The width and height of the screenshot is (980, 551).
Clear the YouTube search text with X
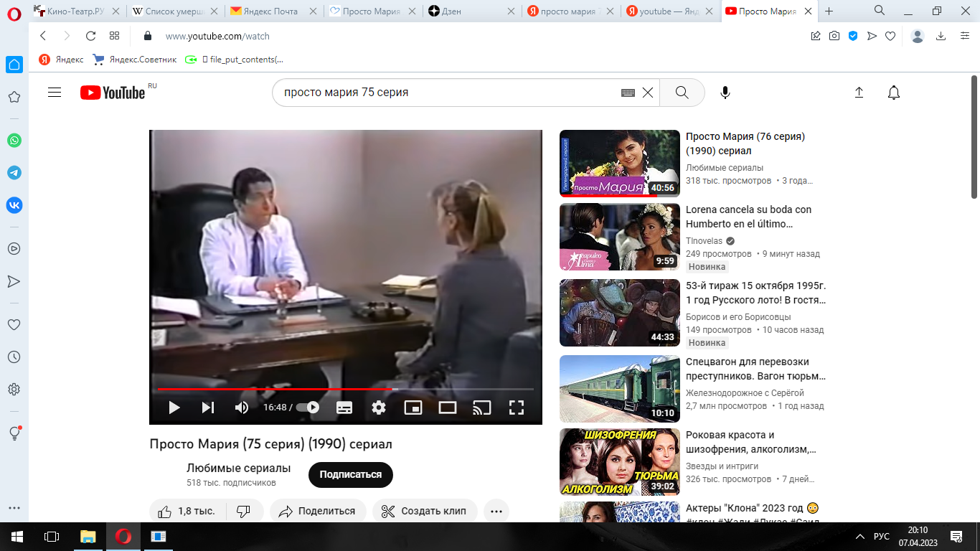tap(647, 93)
